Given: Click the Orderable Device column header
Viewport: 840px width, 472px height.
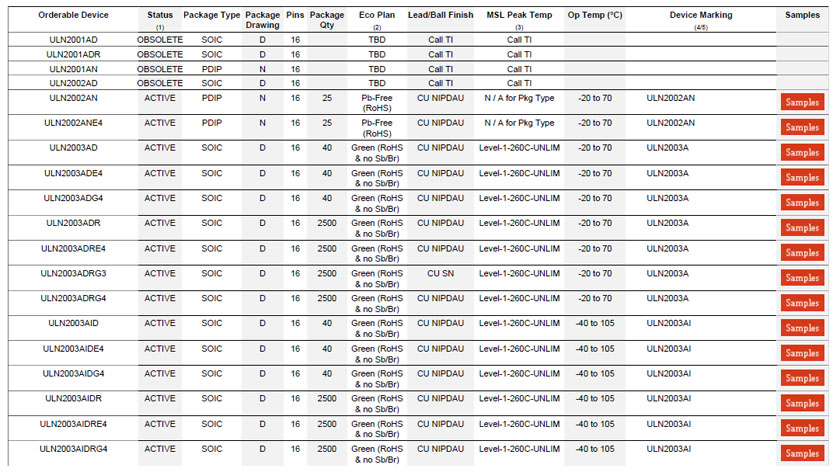Looking at the screenshot, I should pos(73,16).
